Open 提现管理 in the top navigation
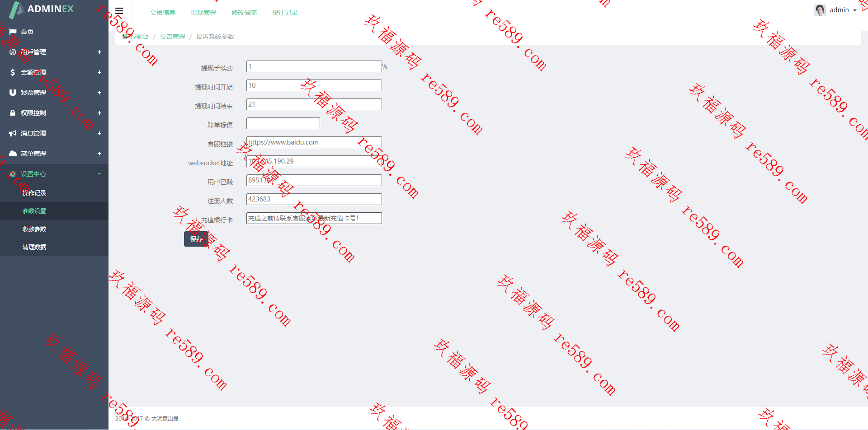Screen dimensions: 868x430 click(203, 13)
